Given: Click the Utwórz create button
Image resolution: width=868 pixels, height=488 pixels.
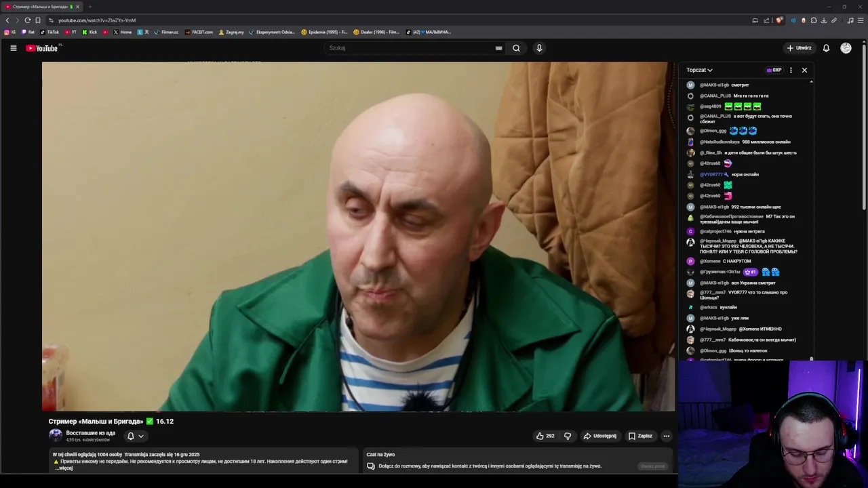Looking at the screenshot, I should pos(799,48).
